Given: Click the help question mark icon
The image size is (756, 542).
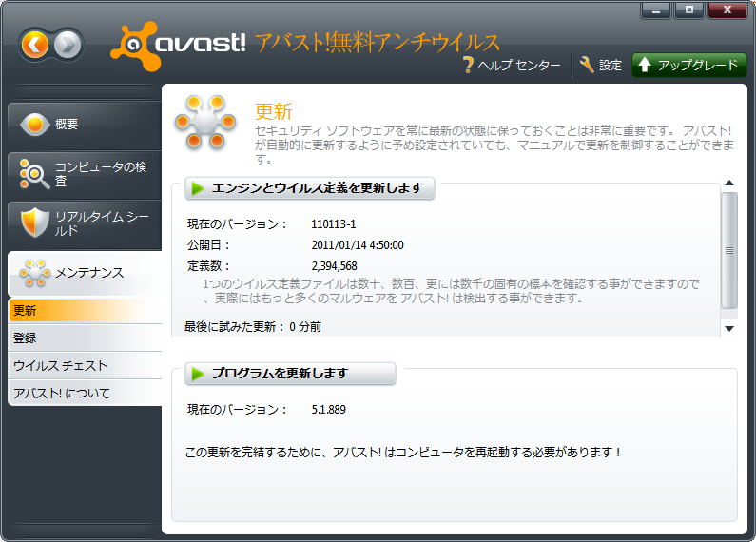Looking at the screenshot, I should [x=468, y=65].
